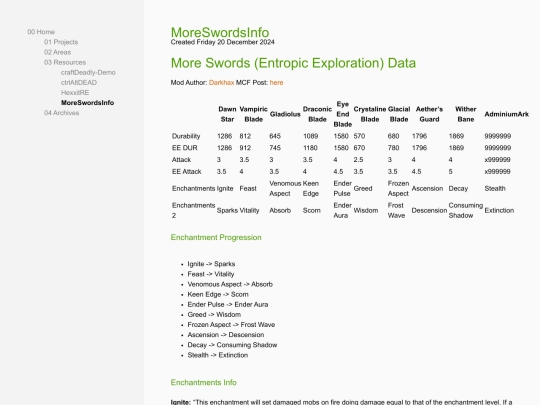Open the 00 Home navigation link

(41, 32)
